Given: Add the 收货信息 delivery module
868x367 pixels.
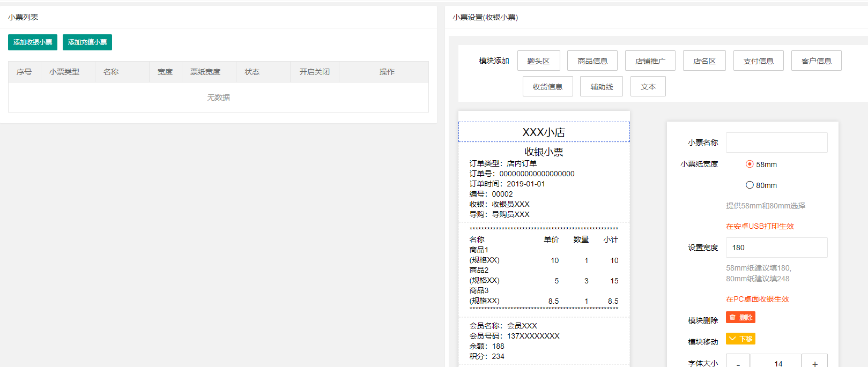Looking at the screenshot, I should tap(547, 86).
